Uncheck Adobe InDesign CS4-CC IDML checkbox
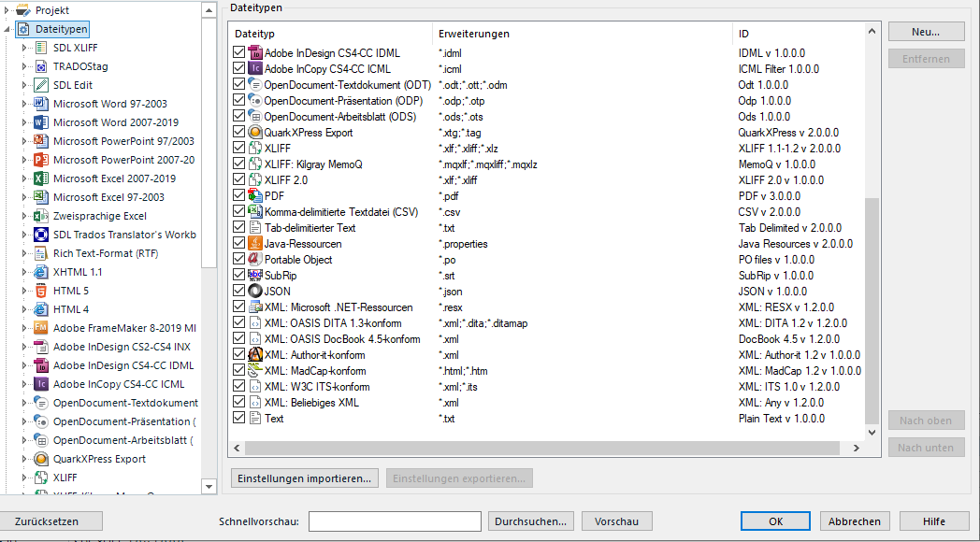 coord(238,52)
